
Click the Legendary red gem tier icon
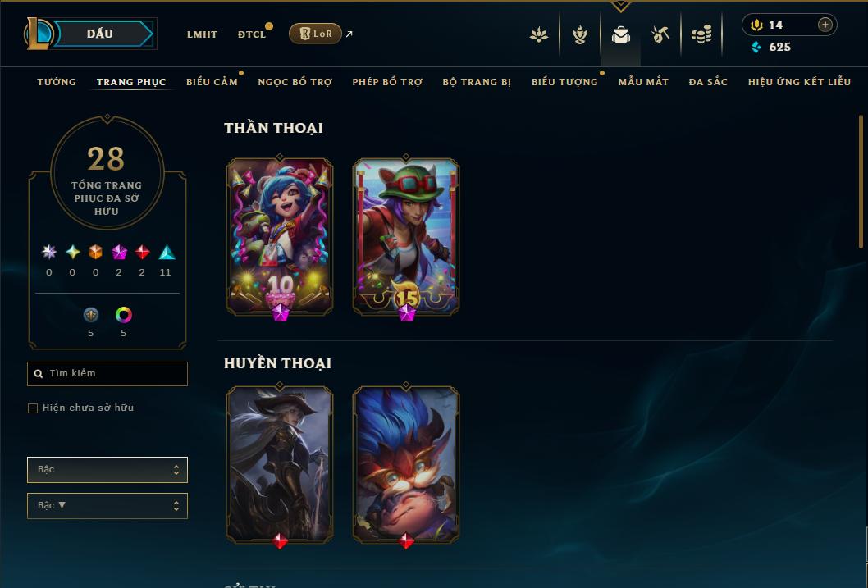tap(142, 253)
